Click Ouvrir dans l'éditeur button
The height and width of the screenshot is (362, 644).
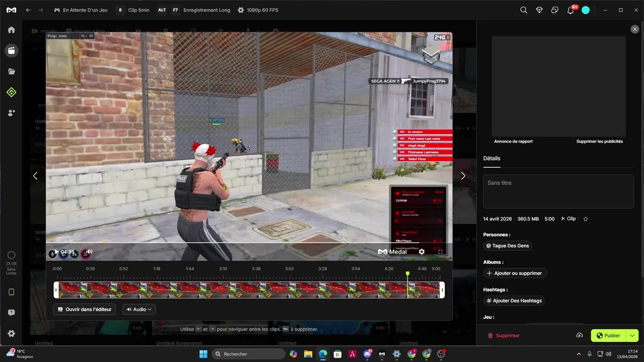[85, 309]
